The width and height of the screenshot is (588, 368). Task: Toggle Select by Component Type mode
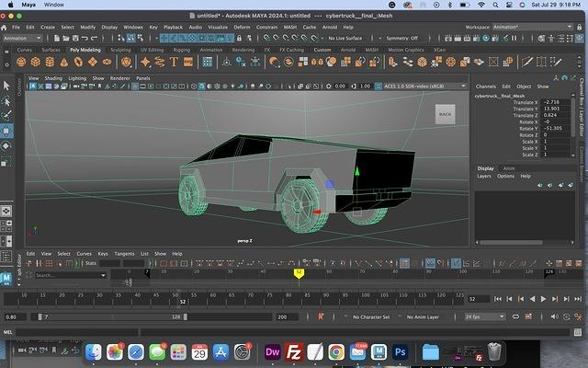[x=141, y=38]
